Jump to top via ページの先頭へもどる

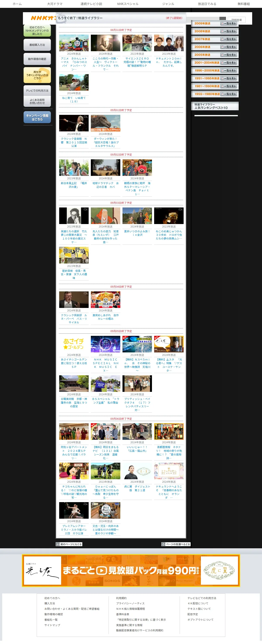point(176,544)
